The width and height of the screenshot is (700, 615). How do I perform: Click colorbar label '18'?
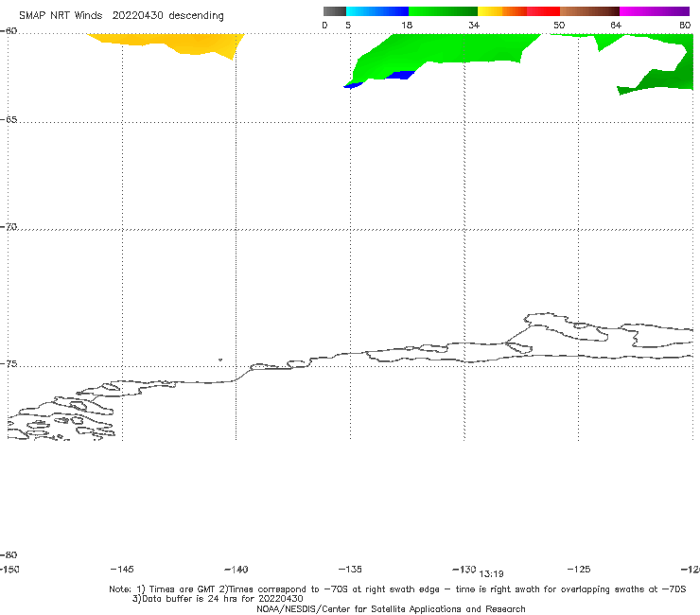point(407,25)
